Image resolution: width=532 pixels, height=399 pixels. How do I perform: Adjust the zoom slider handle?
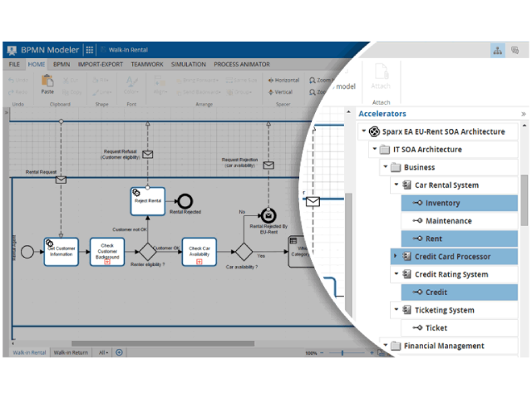tap(342, 352)
